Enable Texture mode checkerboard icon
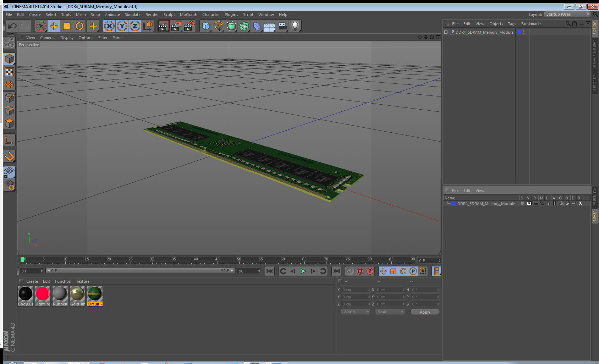This screenshot has height=364, width=599. click(9, 72)
